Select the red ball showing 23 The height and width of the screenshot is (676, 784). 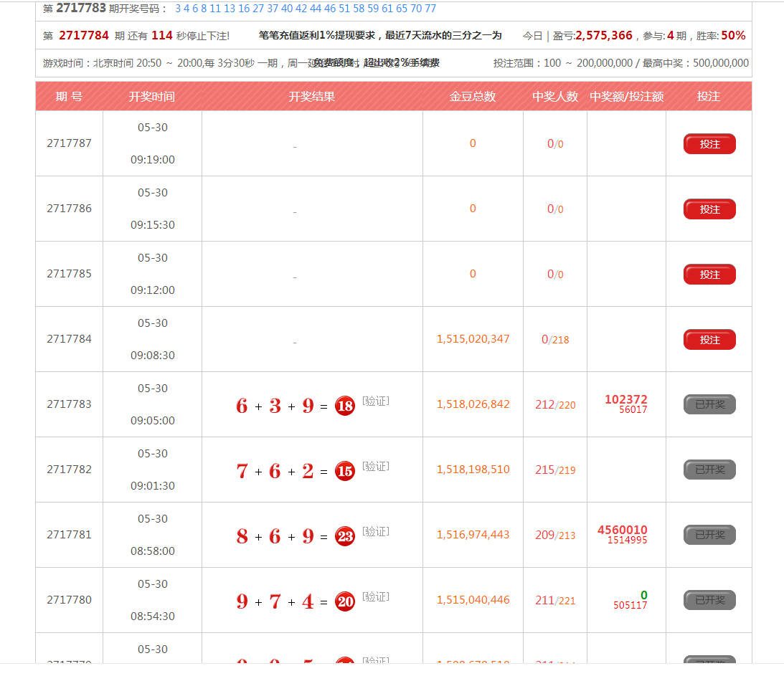point(345,536)
